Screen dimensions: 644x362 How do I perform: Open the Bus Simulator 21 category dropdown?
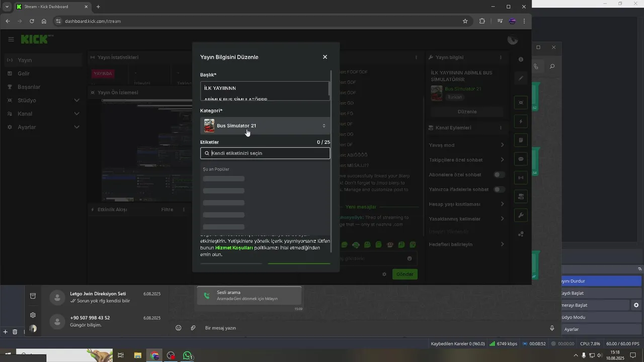(265, 126)
